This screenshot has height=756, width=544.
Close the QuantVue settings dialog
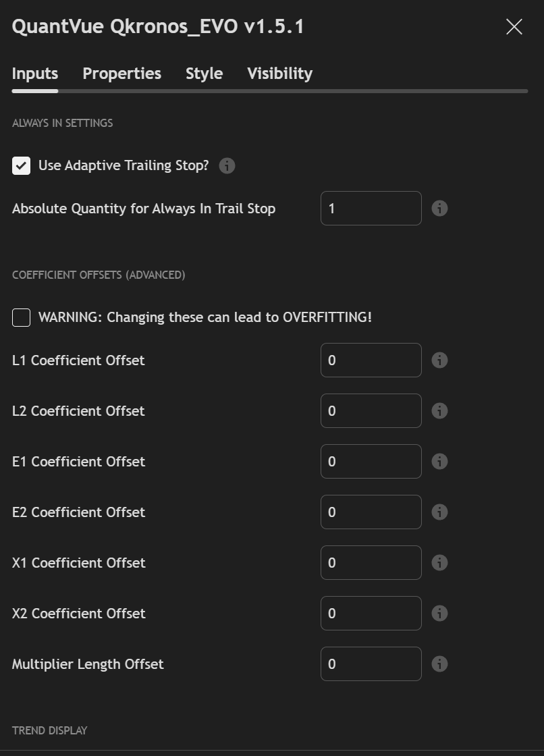pyautogui.click(x=514, y=27)
